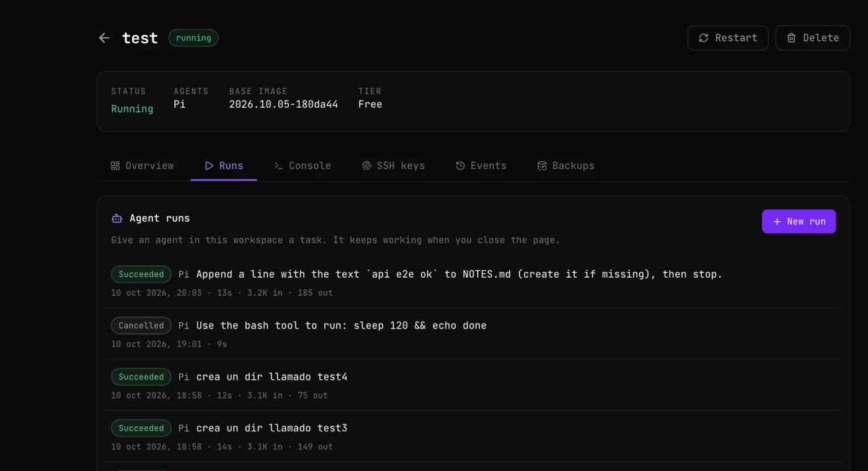Click the plus icon in New run

click(x=777, y=221)
